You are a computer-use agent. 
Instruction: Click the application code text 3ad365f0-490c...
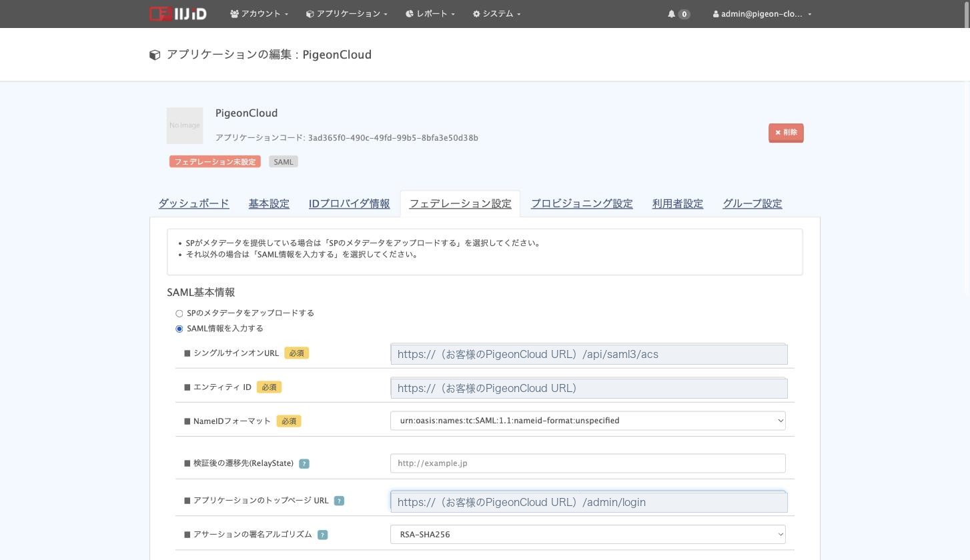pyautogui.click(x=393, y=138)
